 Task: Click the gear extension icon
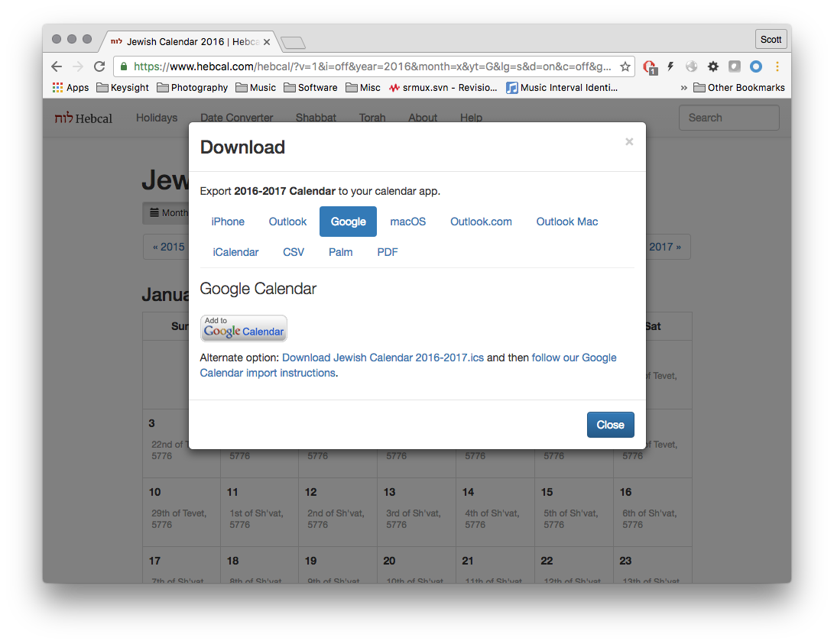coord(712,66)
